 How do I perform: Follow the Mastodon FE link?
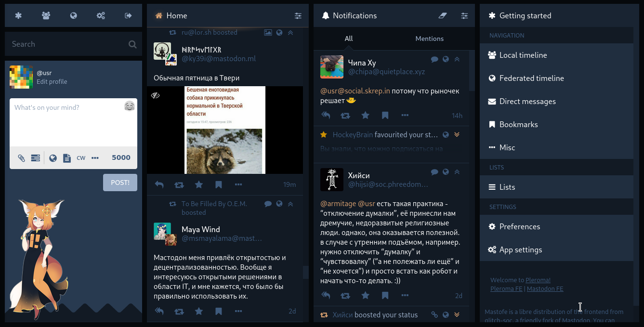pyautogui.click(x=545, y=289)
